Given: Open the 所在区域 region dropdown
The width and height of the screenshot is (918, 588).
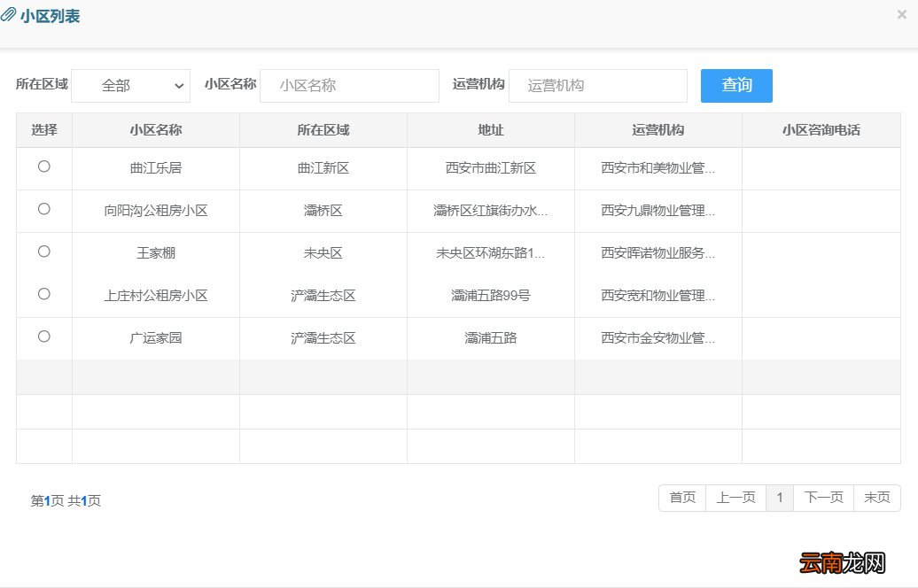Looking at the screenshot, I should (130, 85).
